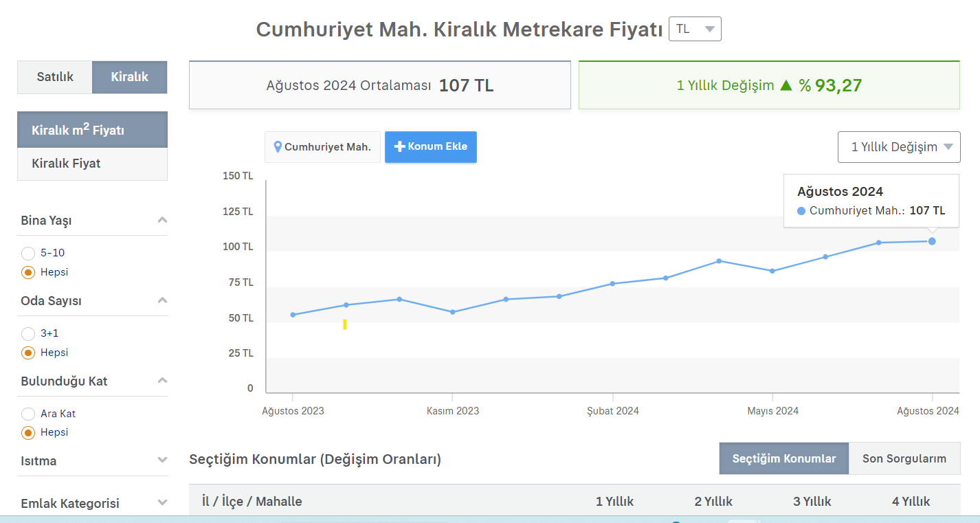Screen dimensions: 980x523
Task: Collapse the Bulunduğu Kat filter section
Action: click(162, 381)
